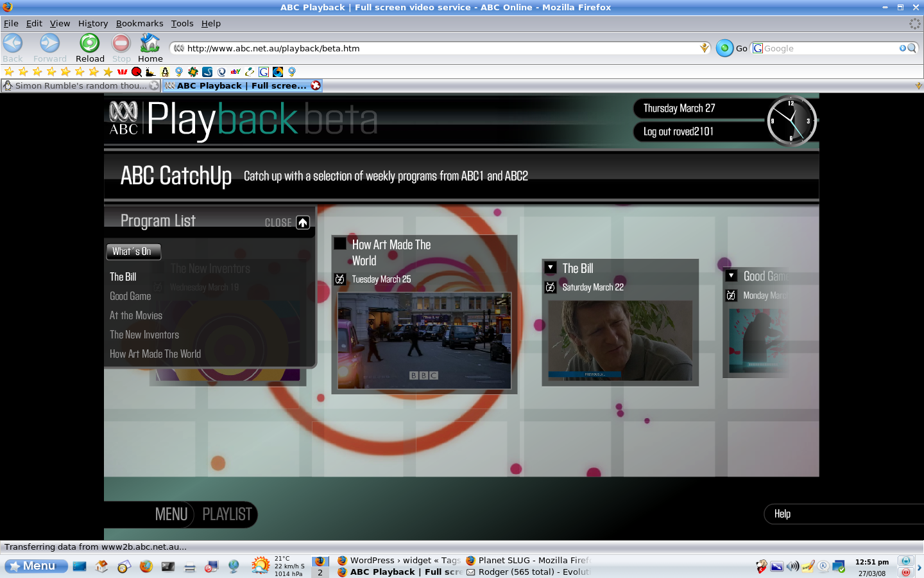Select Good Game in the Program List

(x=130, y=296)
